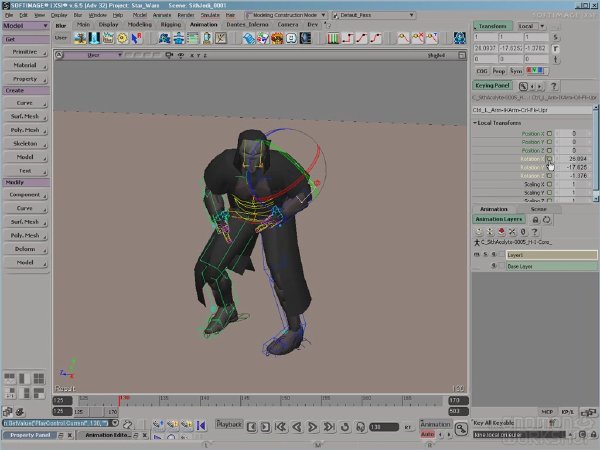Click the smiley face toolbar icon
The height and width of the screenshot is (450, 600).
click(x=291, y=38)
